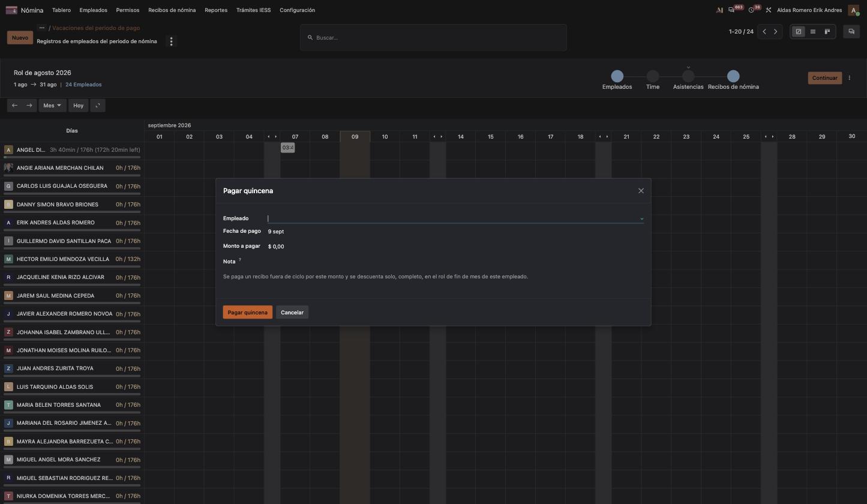Switch to the Gantt view

point(799,32)
